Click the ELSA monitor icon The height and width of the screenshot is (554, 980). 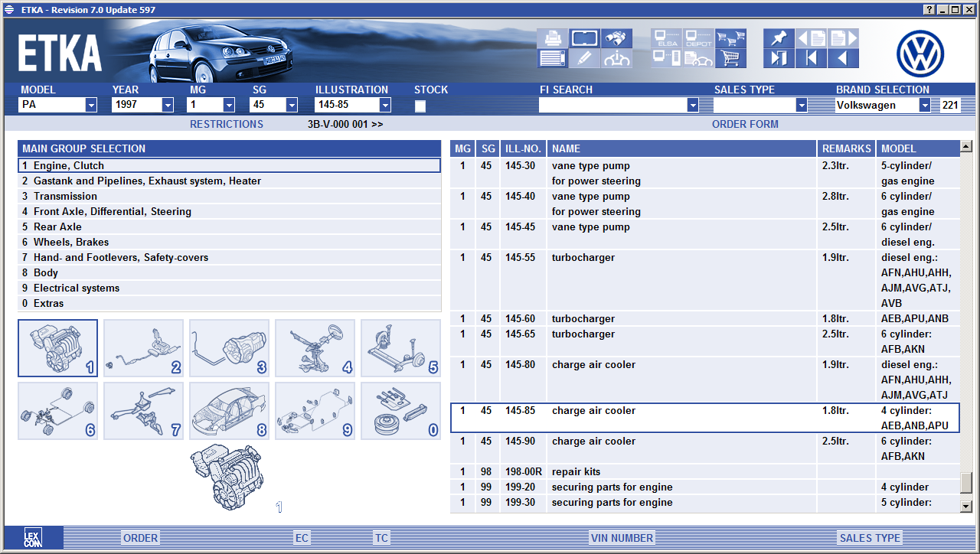[667, 38]
